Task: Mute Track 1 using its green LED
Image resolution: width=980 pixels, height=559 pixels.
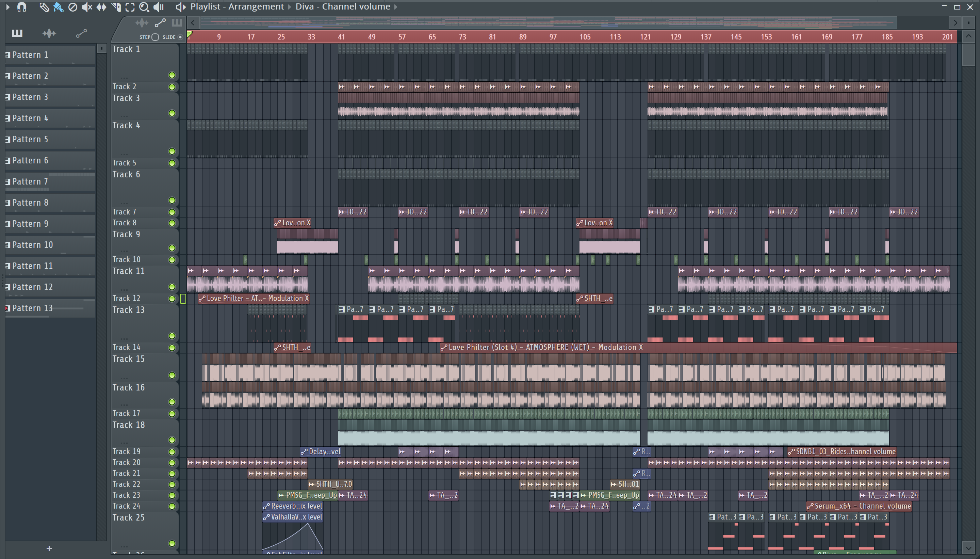Action: (172, 75)
